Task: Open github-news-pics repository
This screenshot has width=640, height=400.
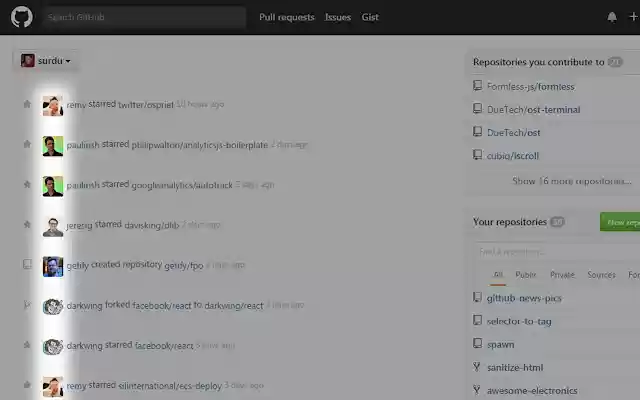Action: coord(524,298)
